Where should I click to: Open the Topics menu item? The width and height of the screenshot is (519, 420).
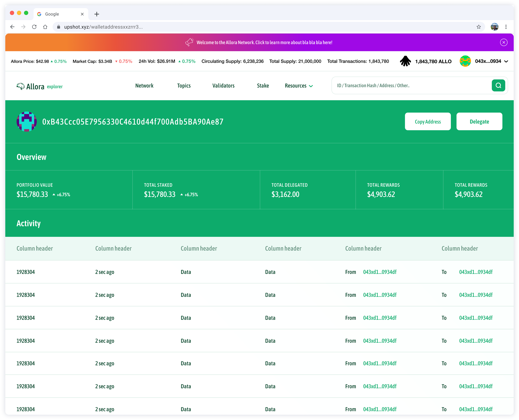click(x=184, y=86)
